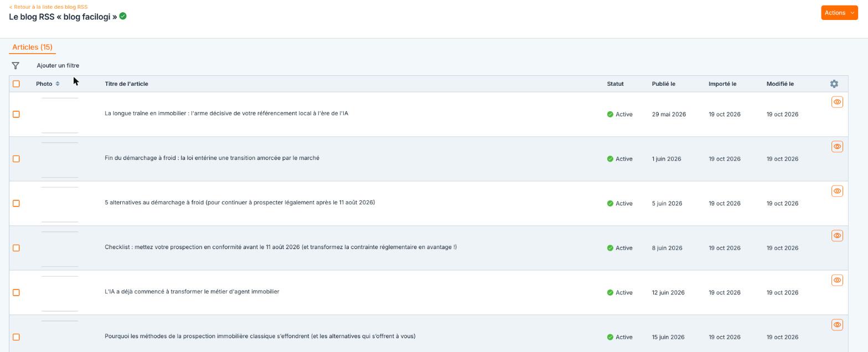The height and width of the screenshot is (352, 868).
Task: View article published 12 juin 2026
Action: coord(837,280)
